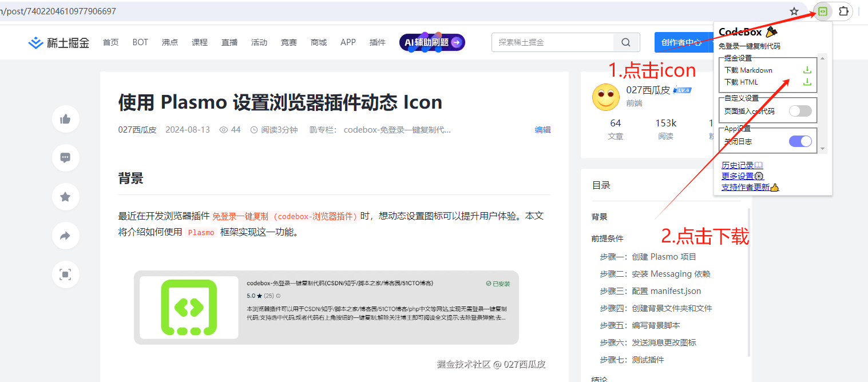
Task: Click the AI辅助刷题 banner button
Action: (432, 42)
